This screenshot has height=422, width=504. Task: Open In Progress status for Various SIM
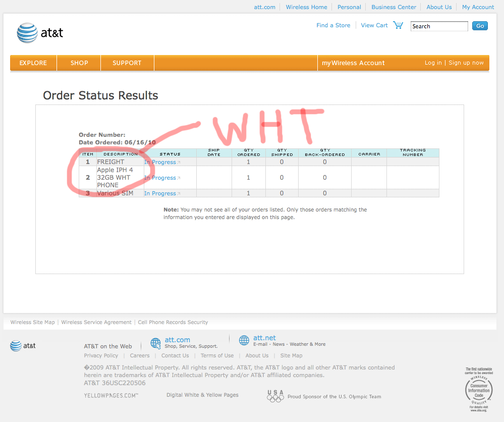tap(162, 193)
